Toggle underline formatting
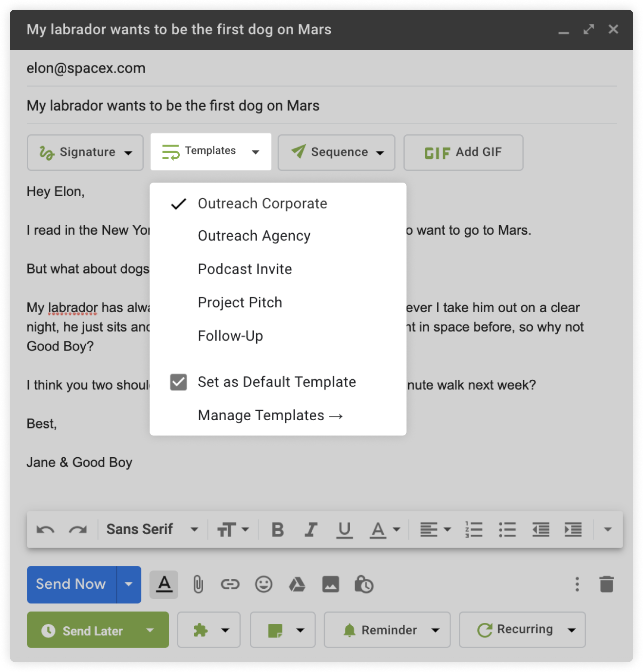Image resolution: width=643 pixels, height=672 pixels. pos(344,529)
